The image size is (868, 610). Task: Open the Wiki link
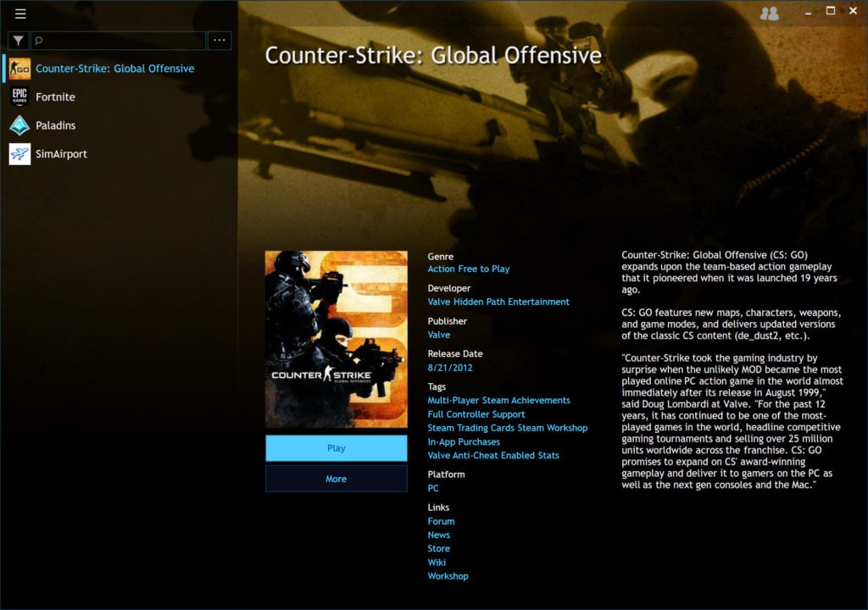pyautogui.click(x=437, y=563)
